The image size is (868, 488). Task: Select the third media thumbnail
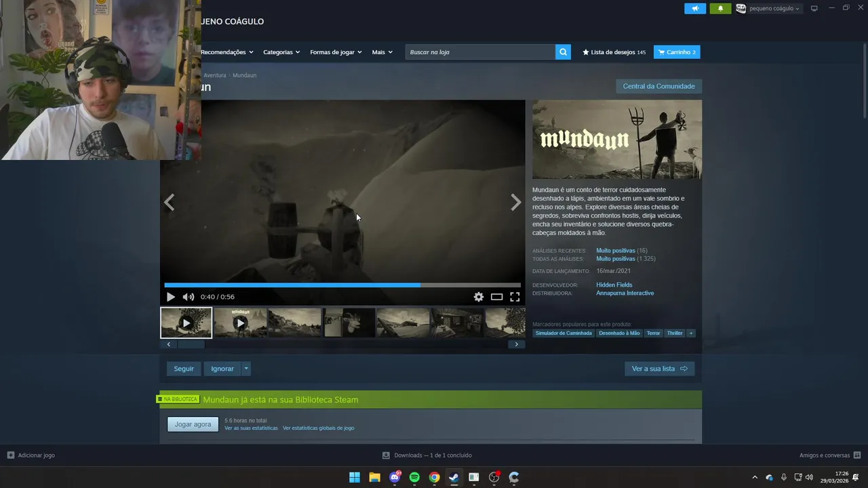294,323
